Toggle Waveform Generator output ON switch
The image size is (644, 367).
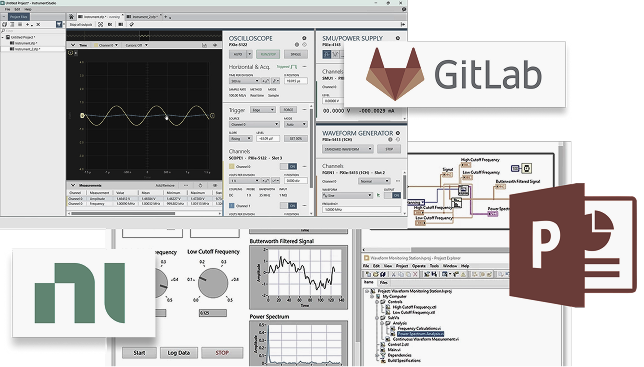point(393,195)
